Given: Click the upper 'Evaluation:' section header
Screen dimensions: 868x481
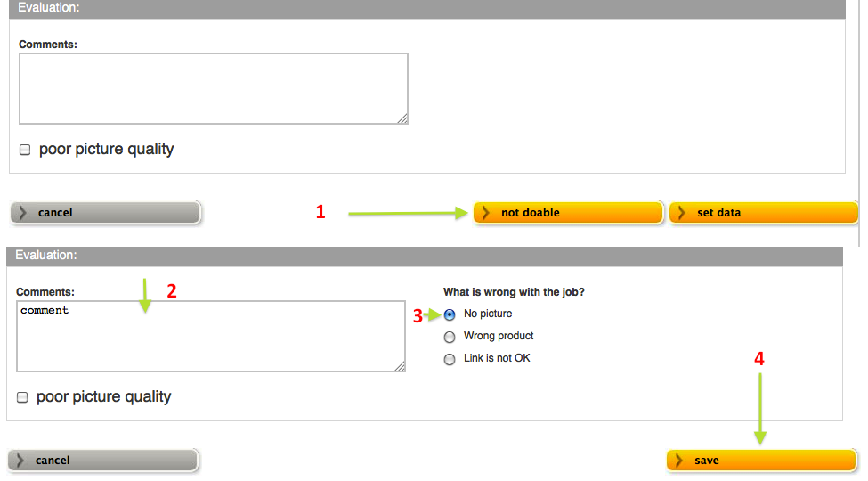Looking at the screenshot, I should 427,8.
